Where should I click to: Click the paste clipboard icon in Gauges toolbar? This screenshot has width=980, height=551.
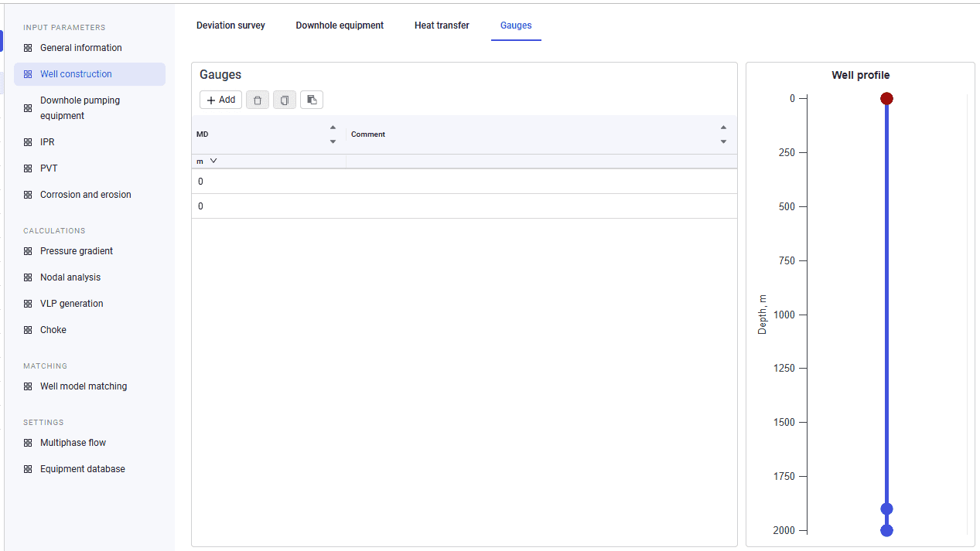[x=312, y=100]
